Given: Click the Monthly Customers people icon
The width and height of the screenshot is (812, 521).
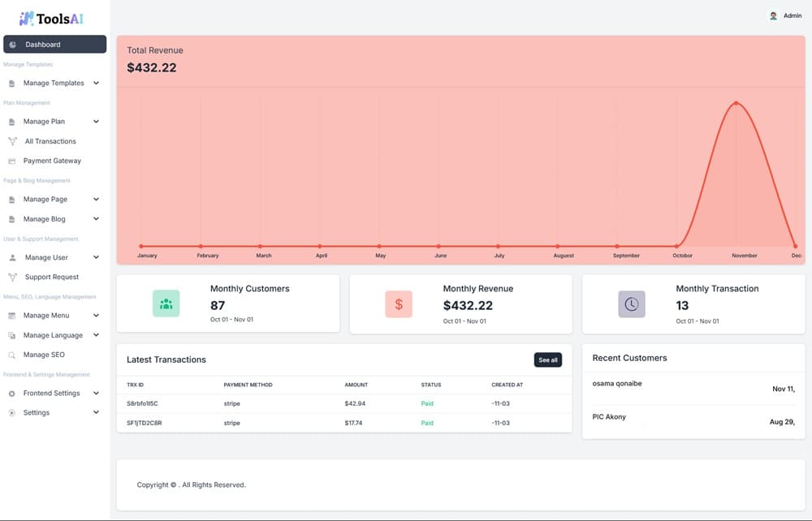Looking at the screenshot, I should tap(166, 304).
